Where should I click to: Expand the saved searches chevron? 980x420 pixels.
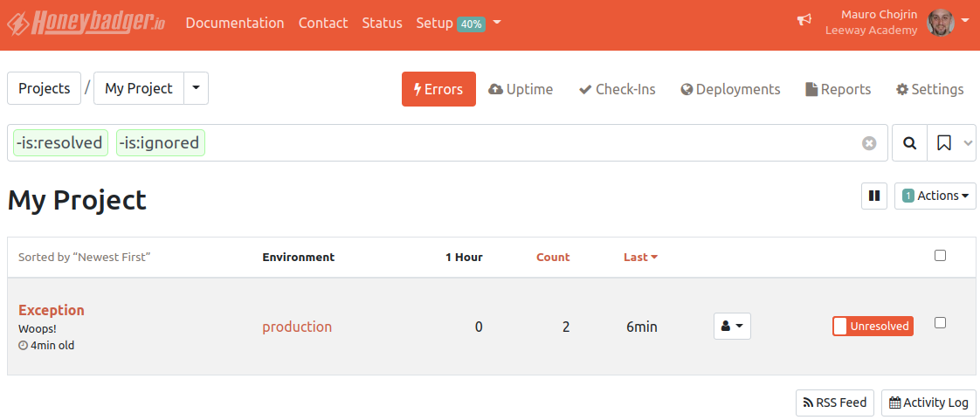click(968, 143)
